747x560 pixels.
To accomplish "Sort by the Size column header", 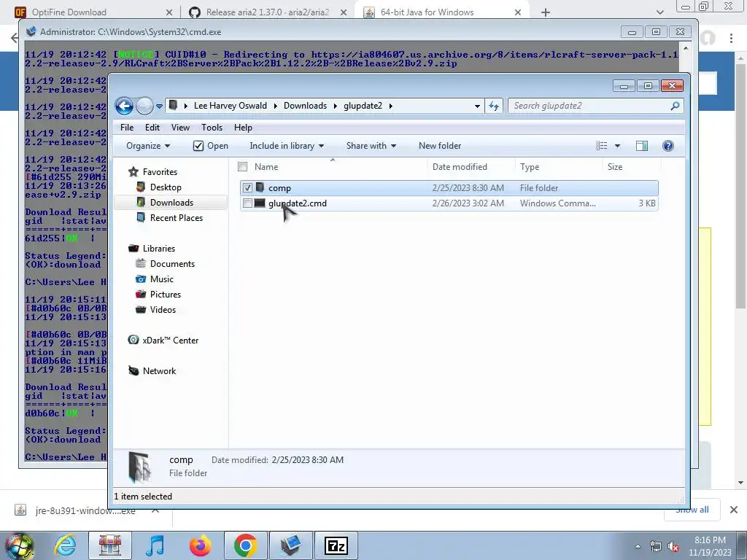I will click(x=614, y=167).
